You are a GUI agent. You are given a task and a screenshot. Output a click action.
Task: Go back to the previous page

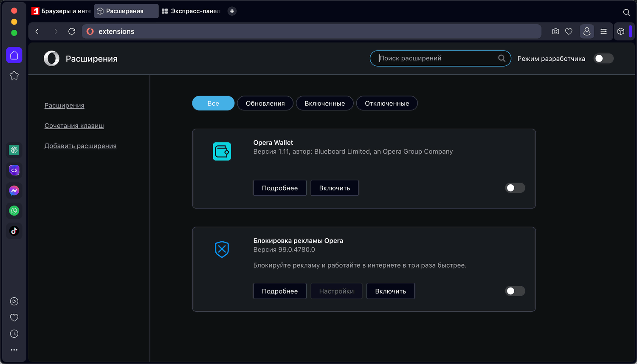point(37,31)
